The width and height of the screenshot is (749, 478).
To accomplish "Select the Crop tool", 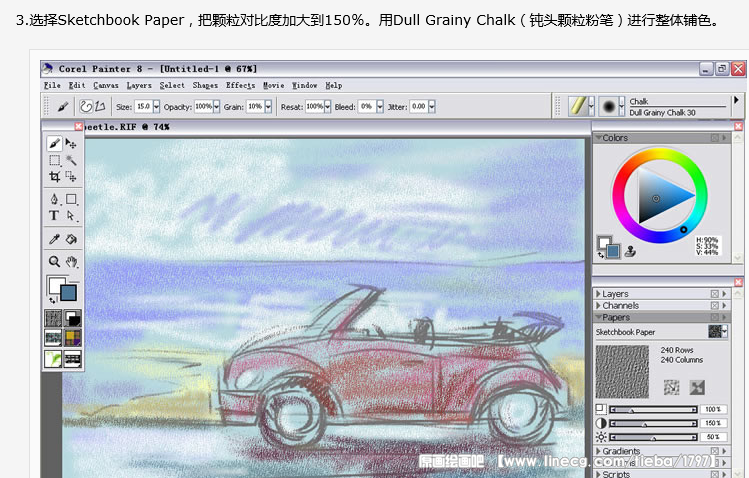I will tap(54, 177).
